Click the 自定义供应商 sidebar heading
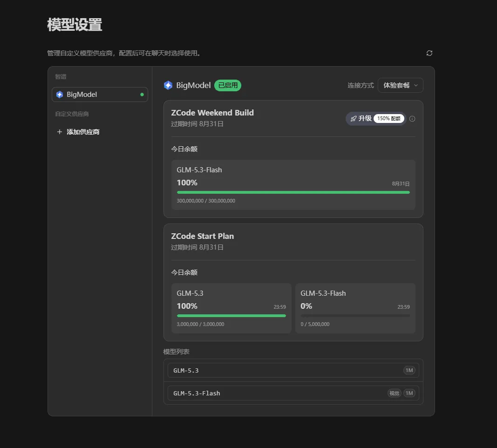Image resolution: width=497 pixels, height=448 pixels. click(72, 114)
